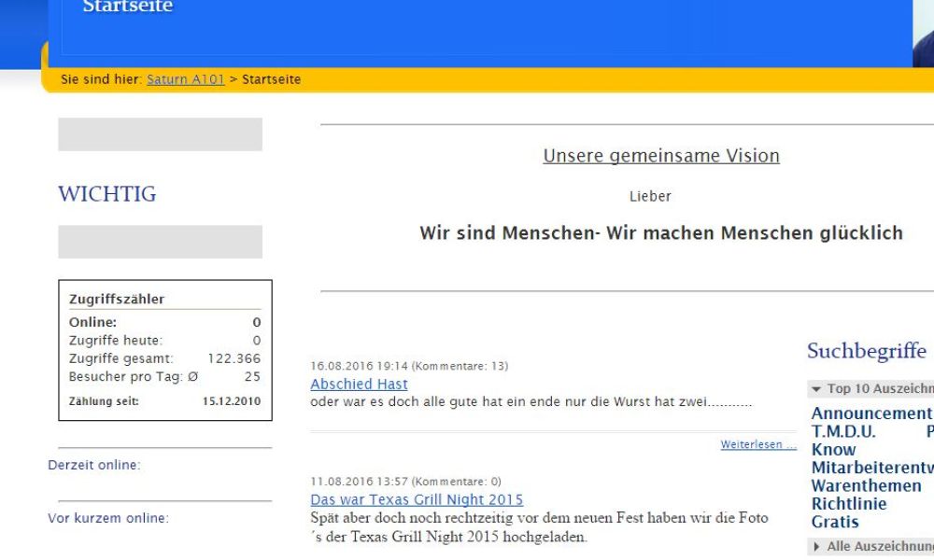
Task: Click the gray box above WICHTIG
Action: click(x=160, y=134)
